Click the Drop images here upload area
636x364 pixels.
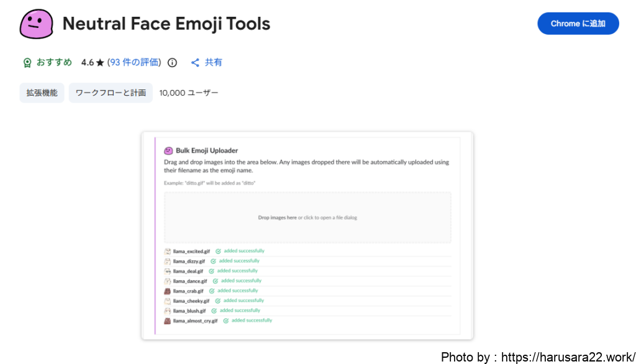(307, 217)
